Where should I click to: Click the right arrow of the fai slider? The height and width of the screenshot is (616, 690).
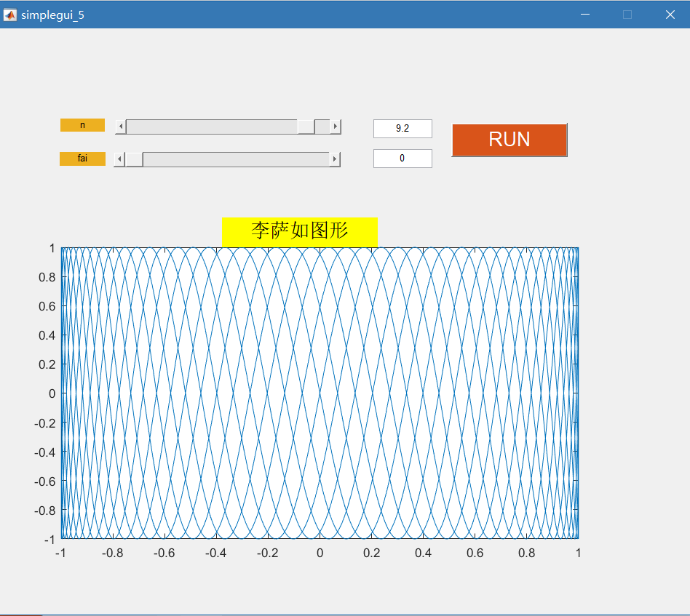tap(334, 159)
